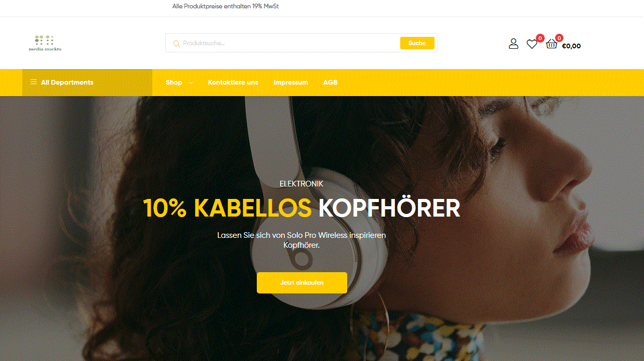This screenshot has height=361, width=644.
Task: Click the Jetzt einkaufen button
Action: [302, 283]
